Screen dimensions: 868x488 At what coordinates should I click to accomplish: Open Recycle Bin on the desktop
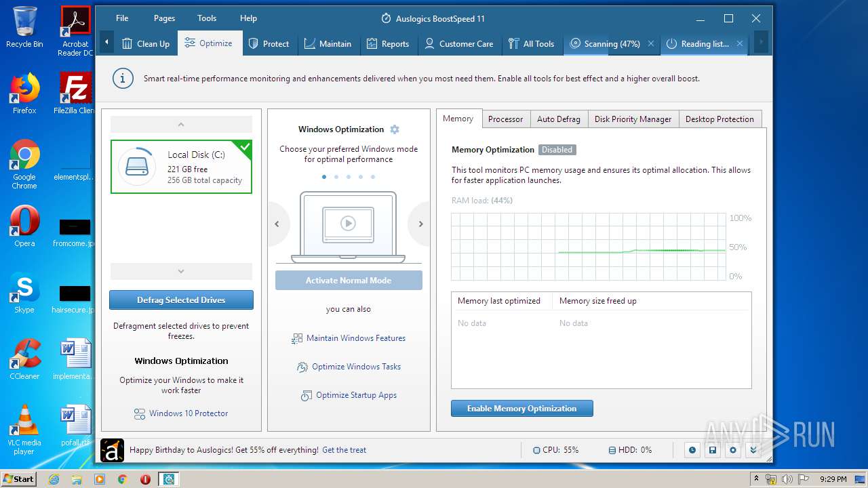click(x=24, y=27)
